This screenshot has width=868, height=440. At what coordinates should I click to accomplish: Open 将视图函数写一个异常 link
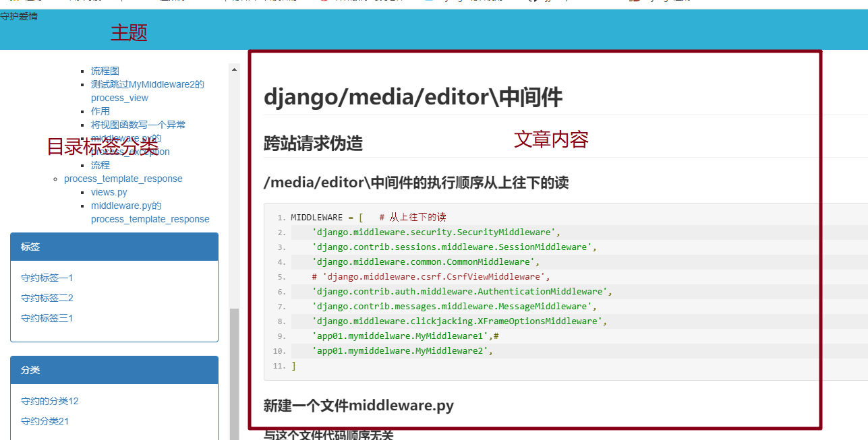[x=138, y=125]
